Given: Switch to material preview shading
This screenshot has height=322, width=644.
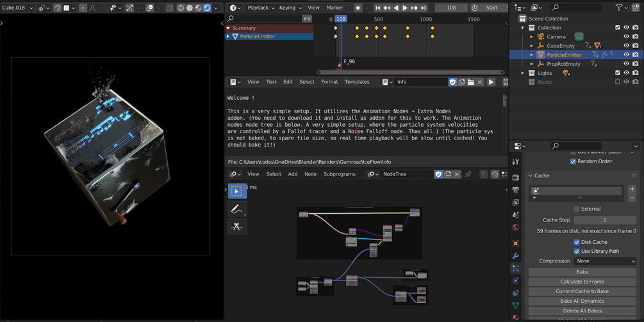Looking at the screenshot, I should click(x=199, y=8).
